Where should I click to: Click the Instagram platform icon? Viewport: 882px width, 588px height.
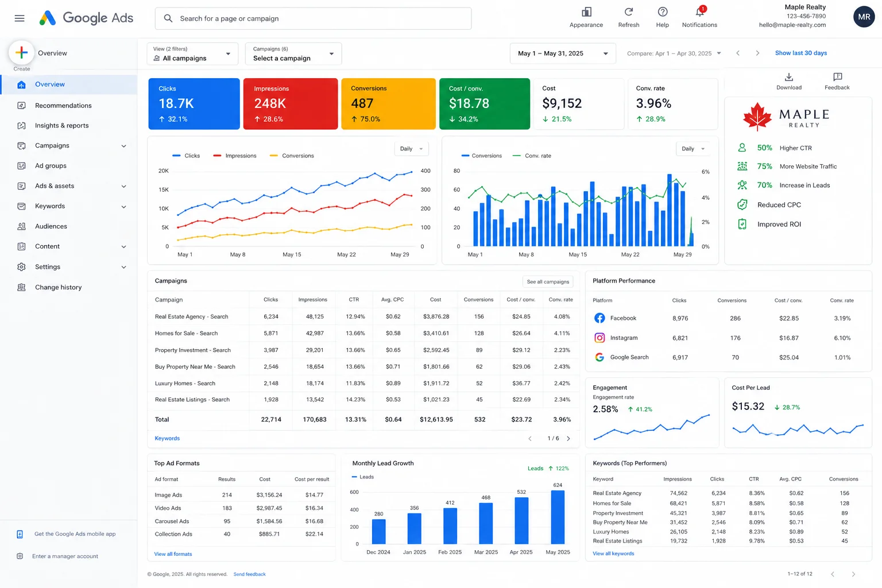point(599,338)
